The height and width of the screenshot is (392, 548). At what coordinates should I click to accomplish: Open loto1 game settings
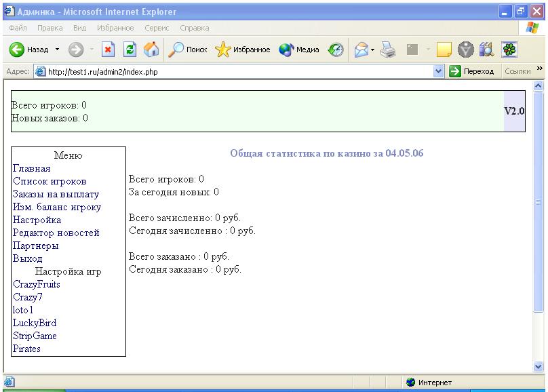click(x=22, y=310)
